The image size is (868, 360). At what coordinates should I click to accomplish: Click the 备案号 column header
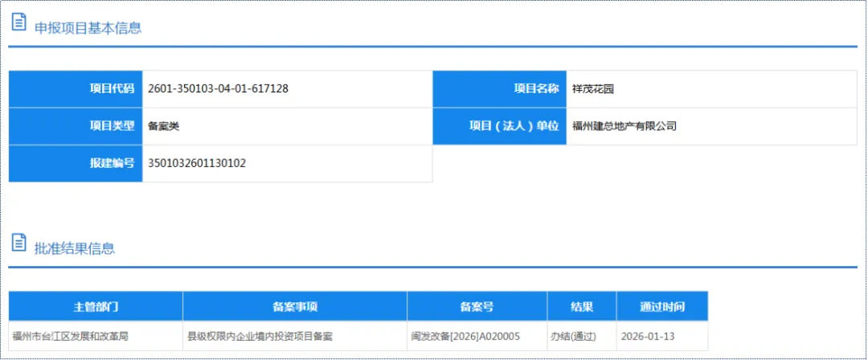[477, 306]
